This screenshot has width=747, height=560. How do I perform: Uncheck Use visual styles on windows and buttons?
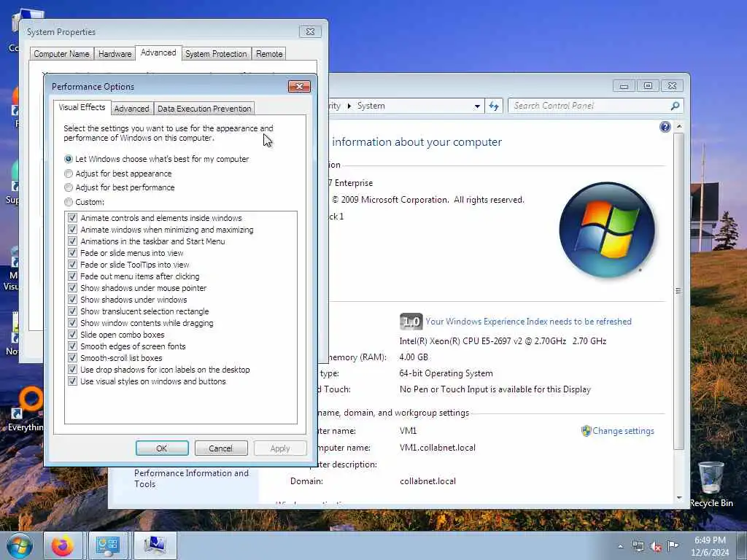point(72,381)
